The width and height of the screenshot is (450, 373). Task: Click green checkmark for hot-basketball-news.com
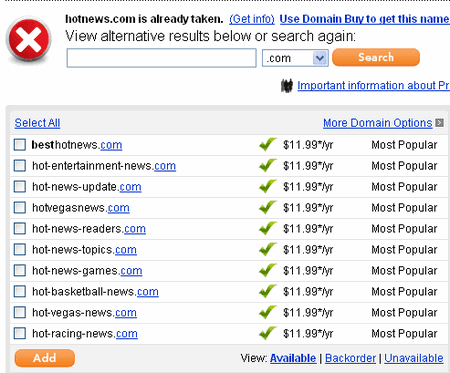(x=268, y=291)
